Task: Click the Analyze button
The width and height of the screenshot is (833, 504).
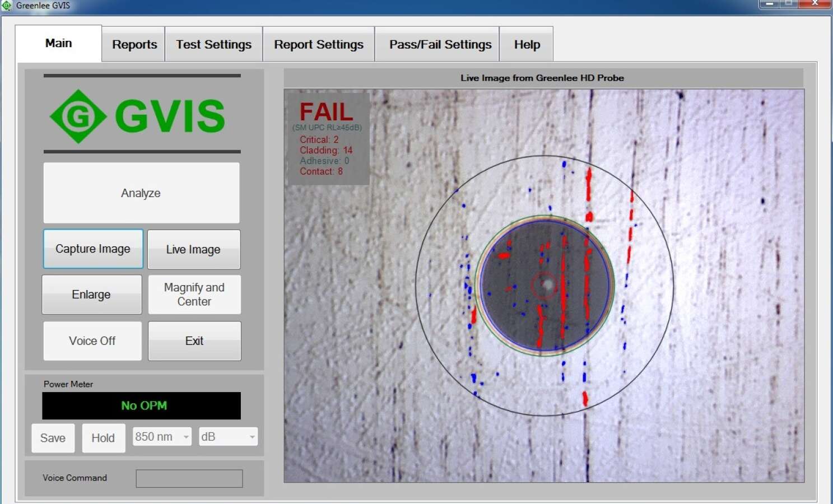Action: (x=141, y=193)
